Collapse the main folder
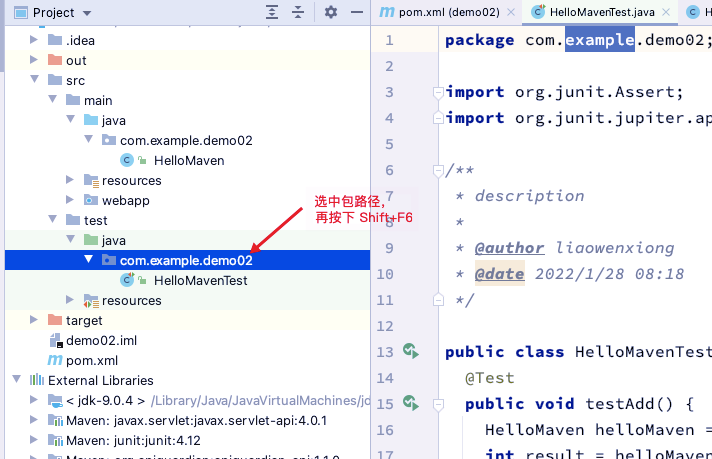 [53, 99]
